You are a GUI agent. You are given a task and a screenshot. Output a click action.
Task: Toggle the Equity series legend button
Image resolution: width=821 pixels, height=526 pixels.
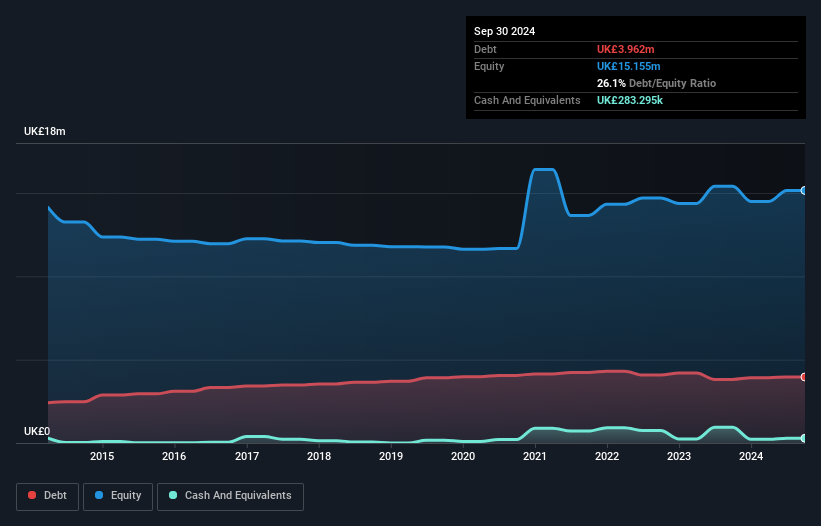pyautogui.click(x=118, y=496)
